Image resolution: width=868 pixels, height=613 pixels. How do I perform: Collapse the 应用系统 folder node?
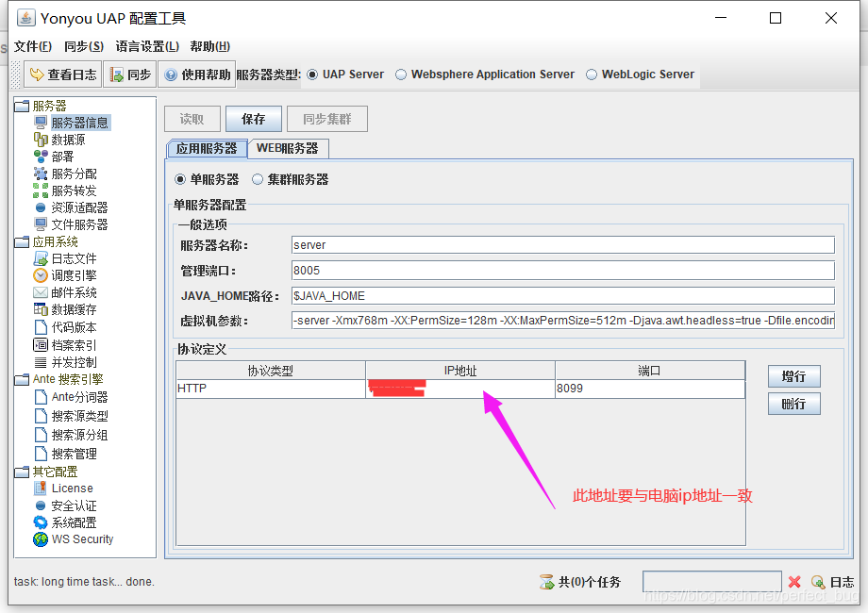coord(22,241)
